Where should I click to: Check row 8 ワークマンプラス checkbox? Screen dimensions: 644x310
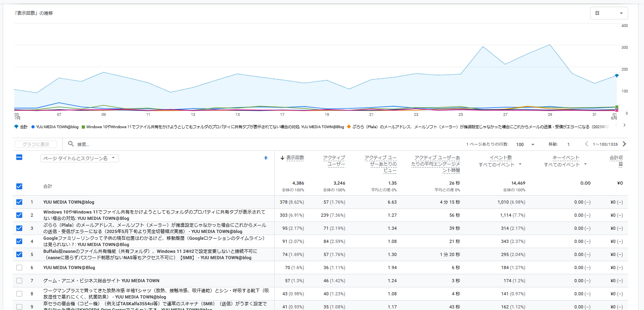[x=19, y=294]
